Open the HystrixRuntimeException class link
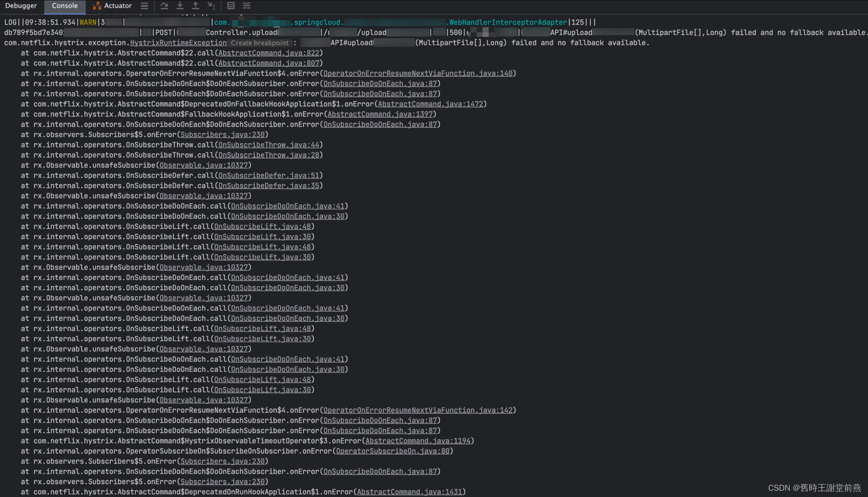868x497 pixels. click(178, 43)
